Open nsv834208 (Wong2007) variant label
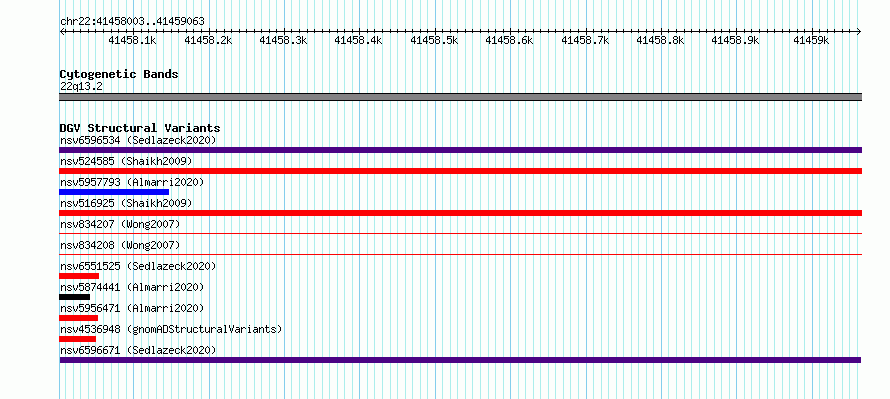Screen dimensions: 890x399 click(120, 245)
